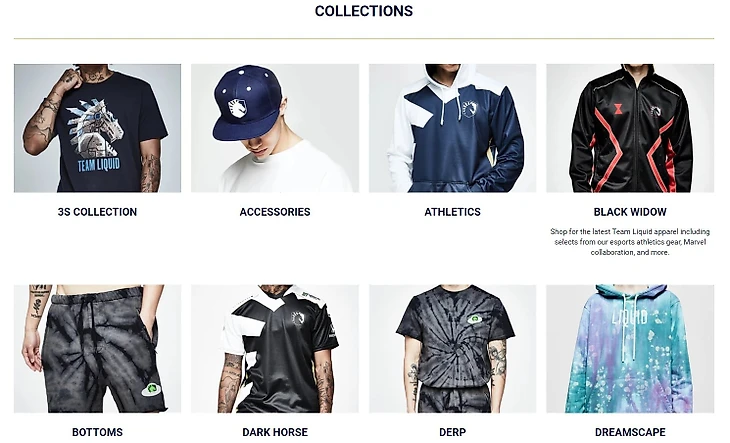The height and width of the screenshot is (443, 730).
Task: Click the DARK HORSE title link
Action: [275, 432]
